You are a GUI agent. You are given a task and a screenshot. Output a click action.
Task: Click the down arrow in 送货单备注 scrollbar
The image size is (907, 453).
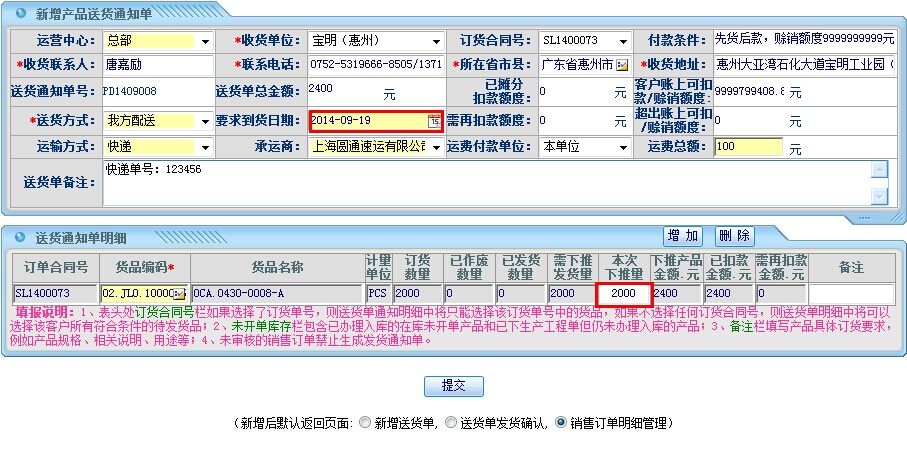(x=879, y=196)
